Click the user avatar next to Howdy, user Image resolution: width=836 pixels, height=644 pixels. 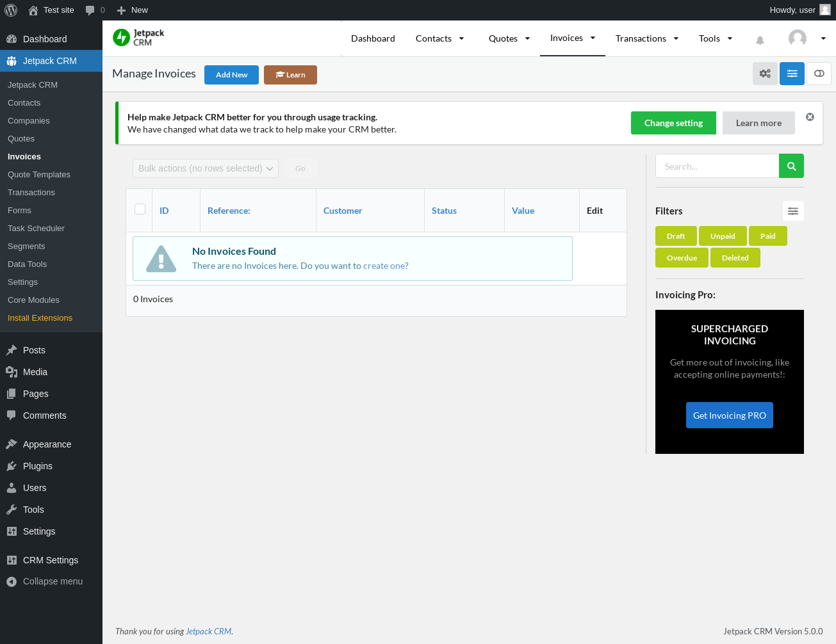pos(825,10)
